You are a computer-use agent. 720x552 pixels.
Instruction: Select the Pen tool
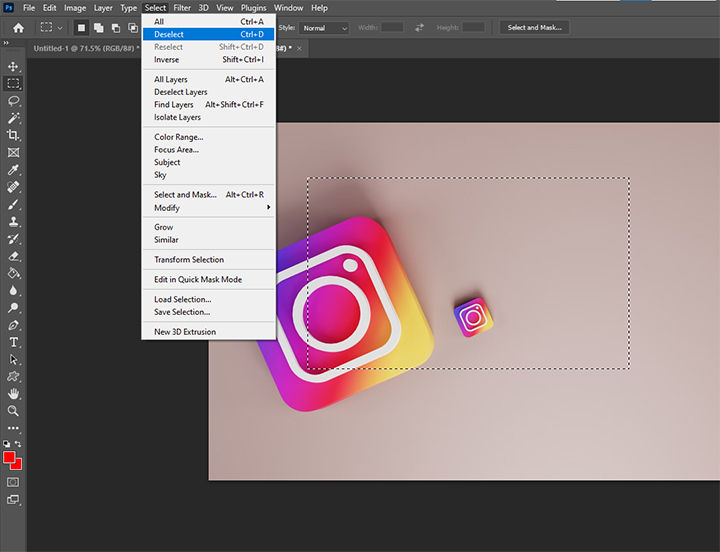click(x=13, y=325)
